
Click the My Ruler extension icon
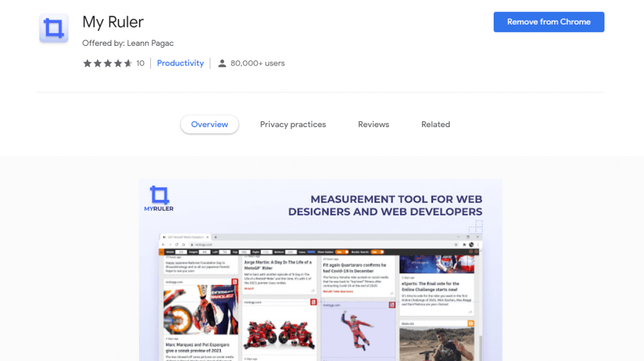[x=54, y=28]
